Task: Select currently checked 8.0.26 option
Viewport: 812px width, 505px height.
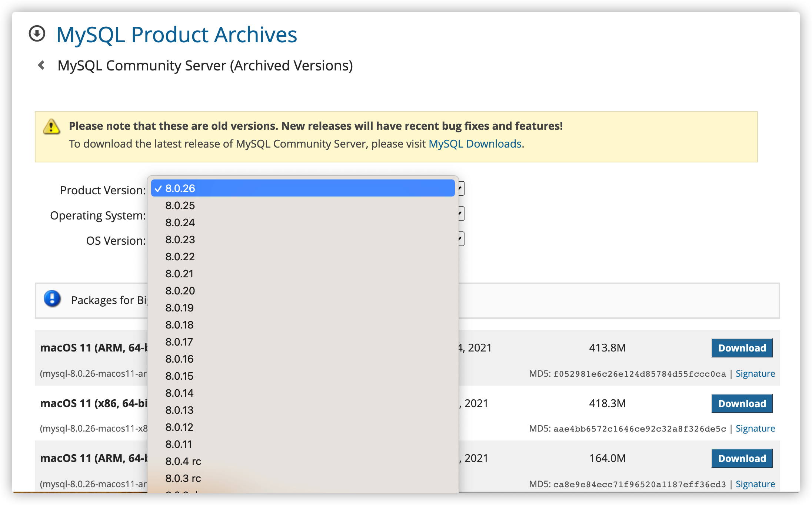Action: [180, 188]
